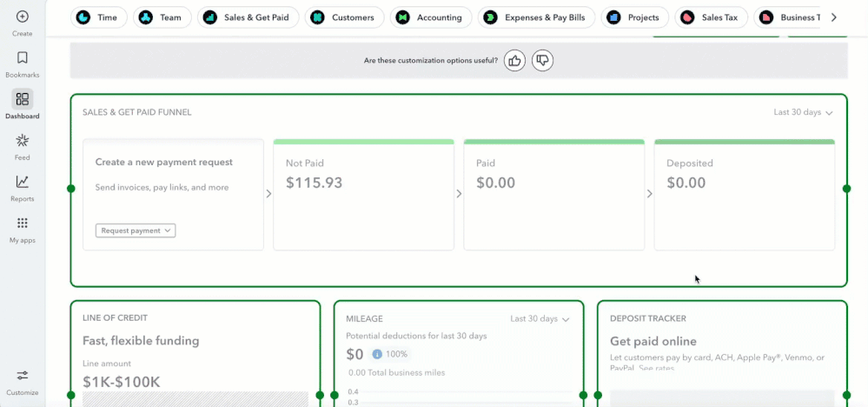Open the Accounting tab
Screen dimensions: 868x407
pos(431,17)
